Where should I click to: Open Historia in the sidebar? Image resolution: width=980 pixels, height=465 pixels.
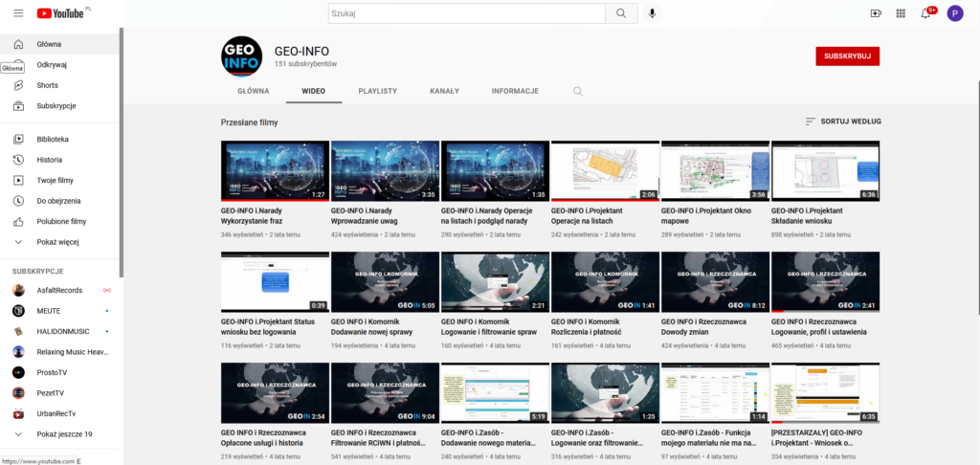pyautogui.click(x=59, y=160)
